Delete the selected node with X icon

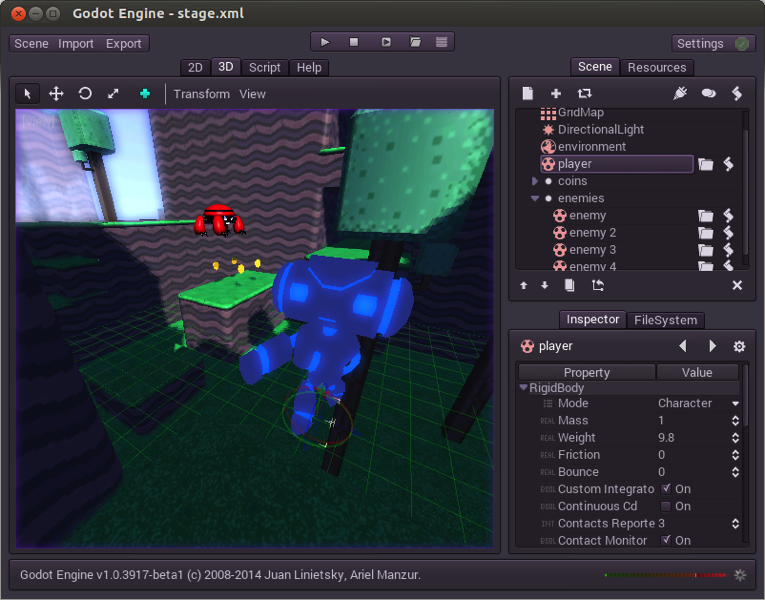click(737, 285)
